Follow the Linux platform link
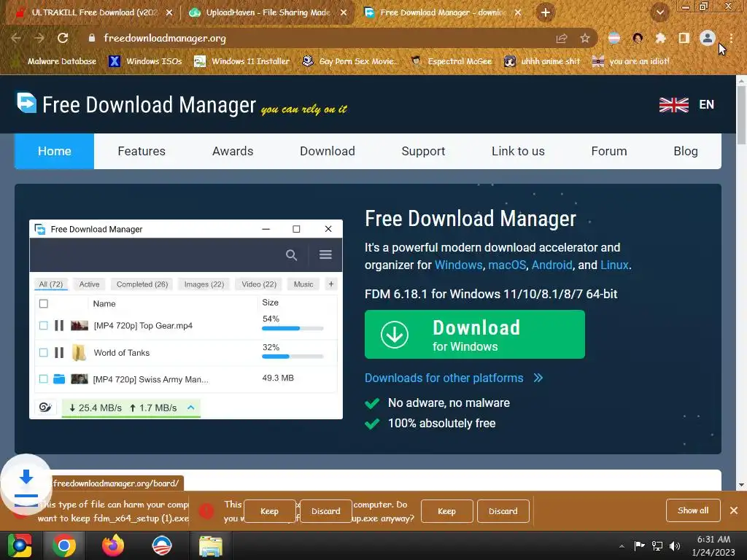This screenshot has height=560, width=747. pos(614,265)
